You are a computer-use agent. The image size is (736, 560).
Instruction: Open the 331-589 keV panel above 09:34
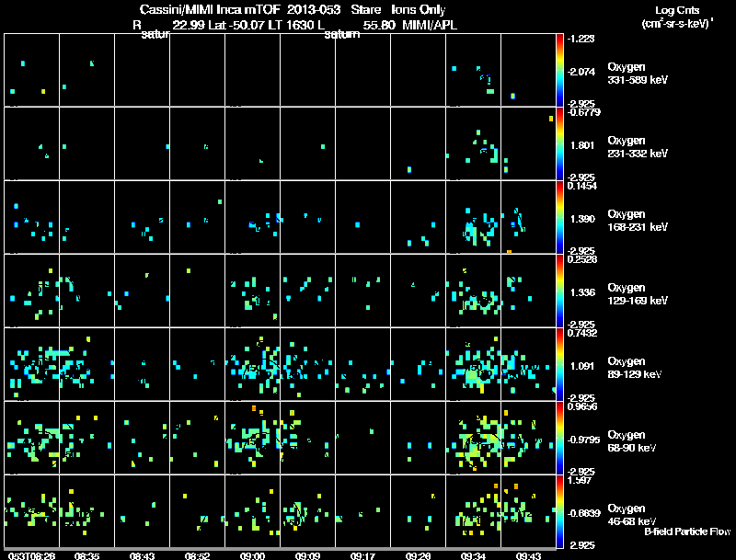pyautogui.click(x=473, y=70)
